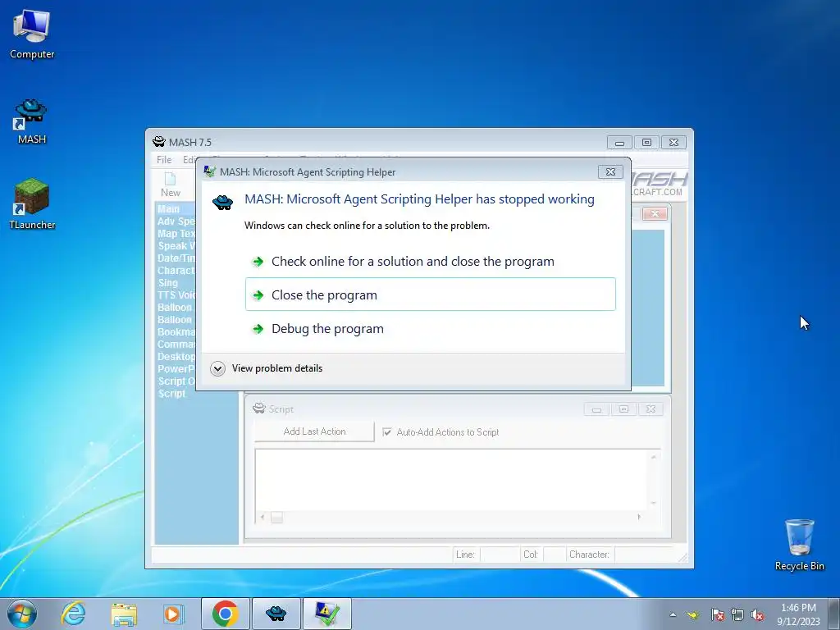
Task: Launch Internet Explorer from the taskbar
Action: [73, 614]
